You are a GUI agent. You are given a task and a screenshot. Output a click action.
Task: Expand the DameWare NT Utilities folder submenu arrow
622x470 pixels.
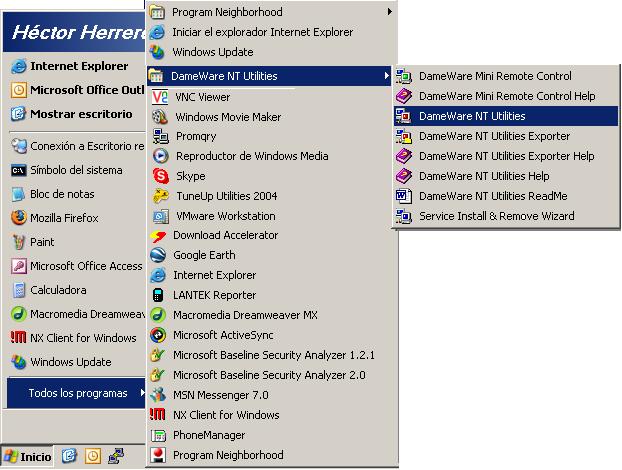coord(387,75)
